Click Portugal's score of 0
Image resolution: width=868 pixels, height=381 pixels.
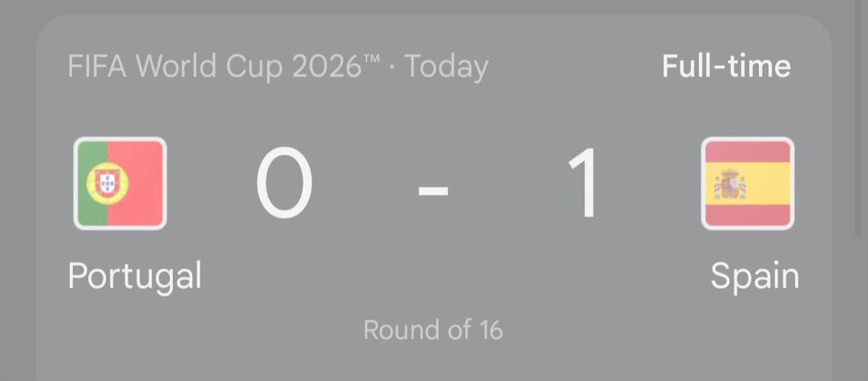click(x=284, y=184)
